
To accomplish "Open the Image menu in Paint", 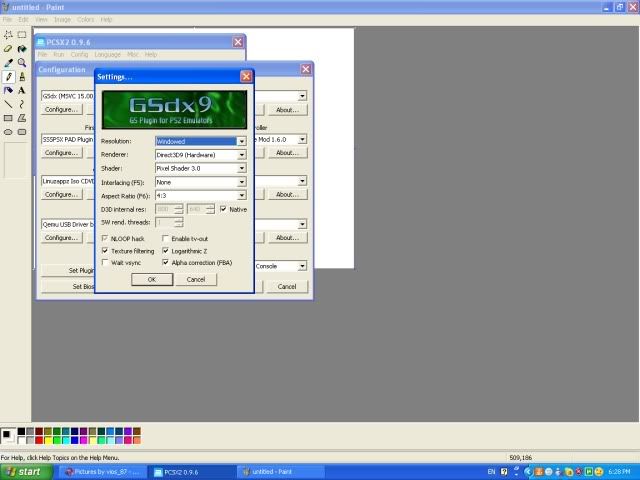I will [x=62, y=20].
